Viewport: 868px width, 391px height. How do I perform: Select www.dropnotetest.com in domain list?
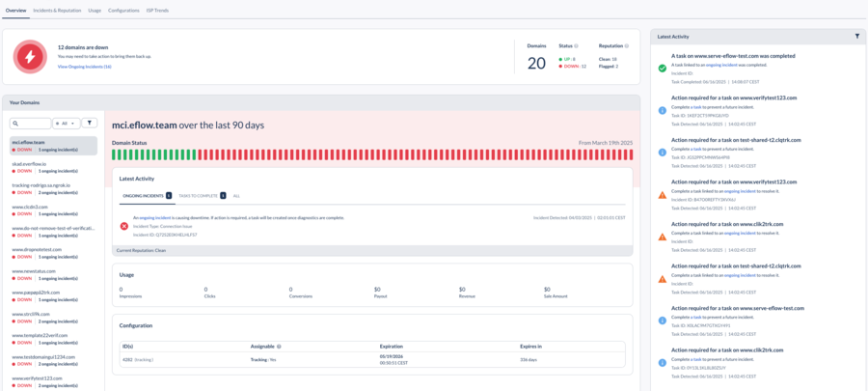click(37, 249)
